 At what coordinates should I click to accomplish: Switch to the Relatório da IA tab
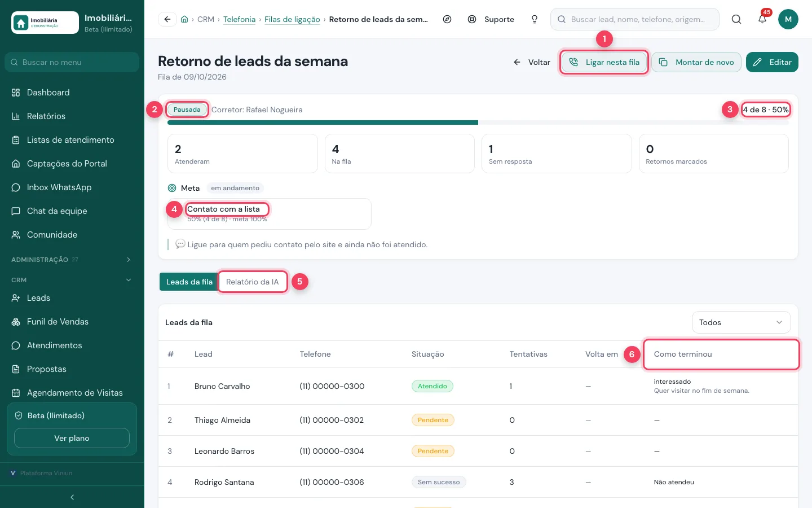click(x=252, y=282)
